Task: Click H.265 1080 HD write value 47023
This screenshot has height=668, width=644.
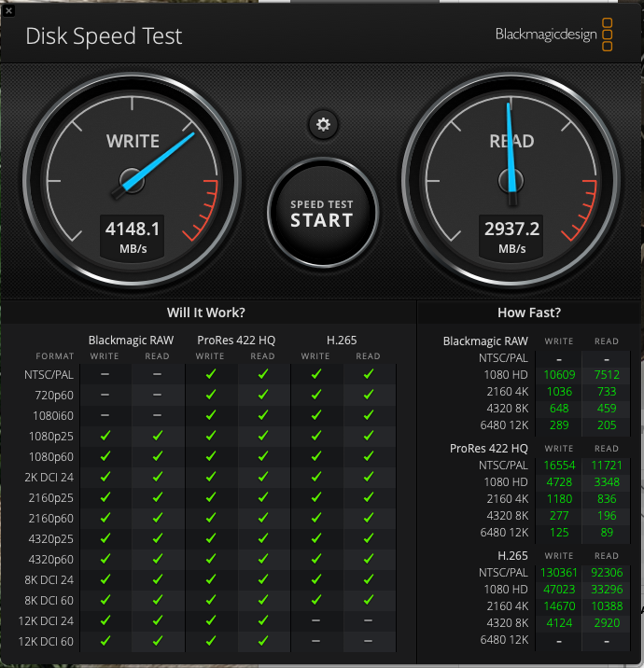Action: click(559, 590)
